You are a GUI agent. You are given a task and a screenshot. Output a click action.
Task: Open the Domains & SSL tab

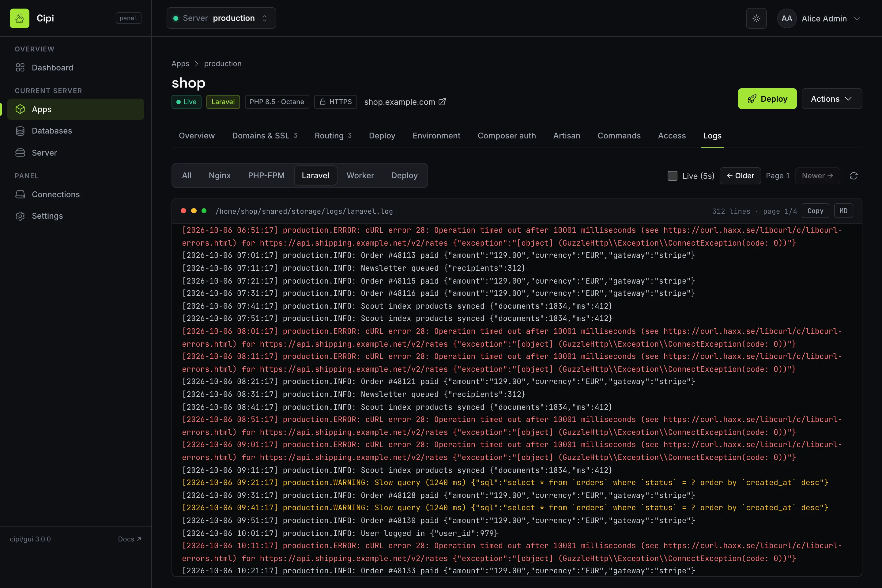click(264, 136)
